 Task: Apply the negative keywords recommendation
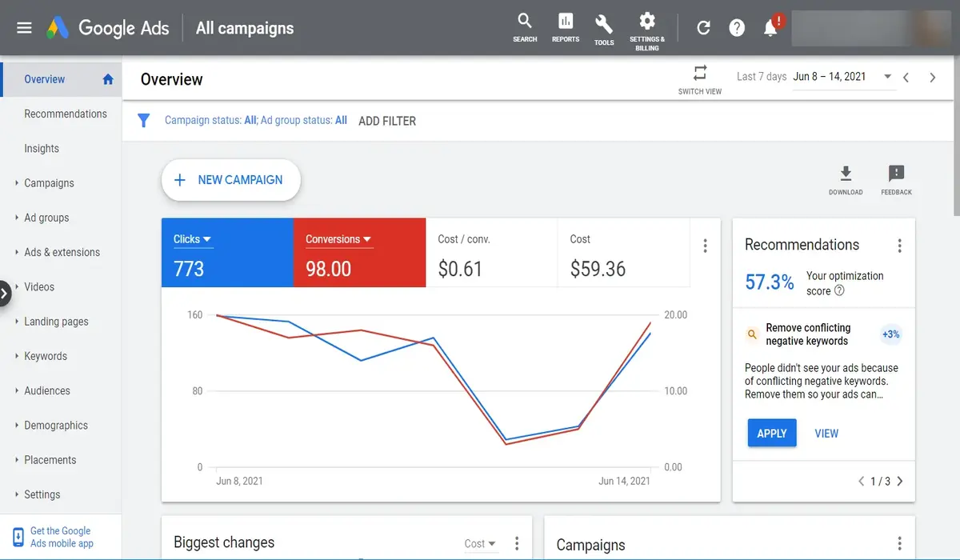pos(772,434)
